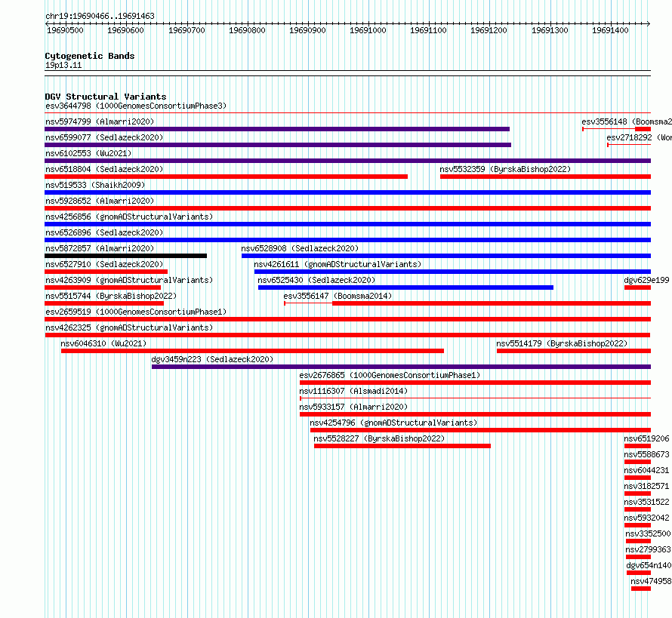672x618 pixels.
Task: Click the nsv6102553 Wu2021 label
Action: coord(88,153)
